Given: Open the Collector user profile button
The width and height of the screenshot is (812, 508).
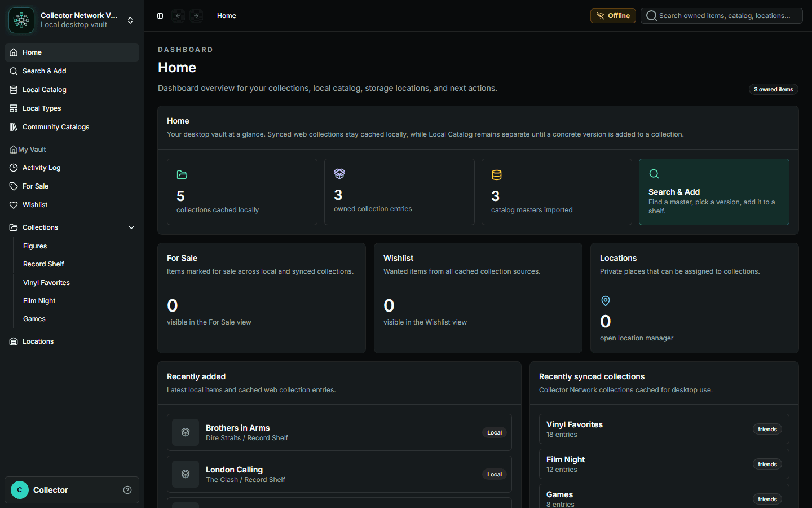Looking at the screenshot, I should click(72, 490).
